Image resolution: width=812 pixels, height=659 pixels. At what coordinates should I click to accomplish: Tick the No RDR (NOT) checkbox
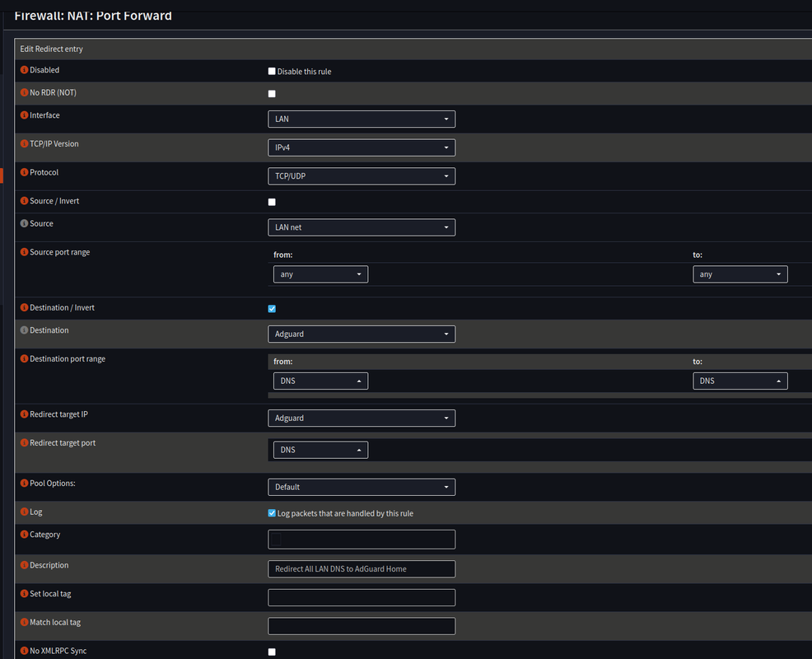tap(272, 94)
